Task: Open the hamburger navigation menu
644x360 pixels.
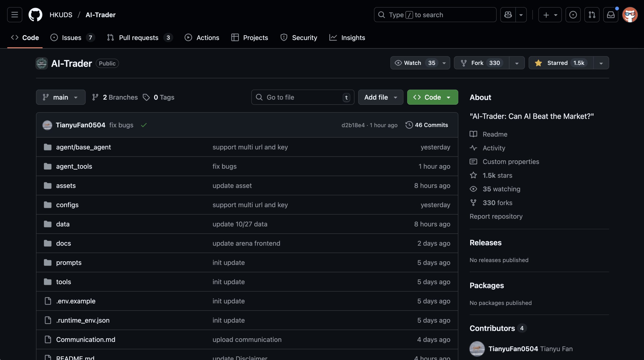Action: 15,15
